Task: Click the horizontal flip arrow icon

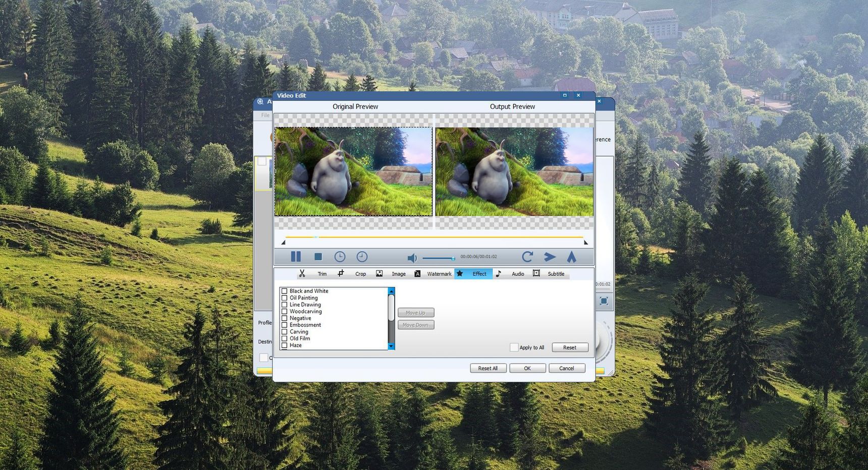Action: (550, 257)
